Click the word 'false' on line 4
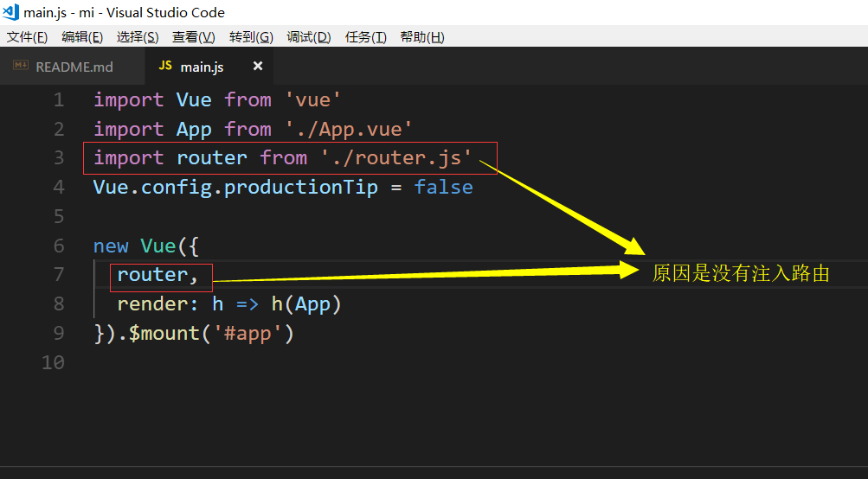The height and width of the screenshot is (479, 868). (443, 187)
